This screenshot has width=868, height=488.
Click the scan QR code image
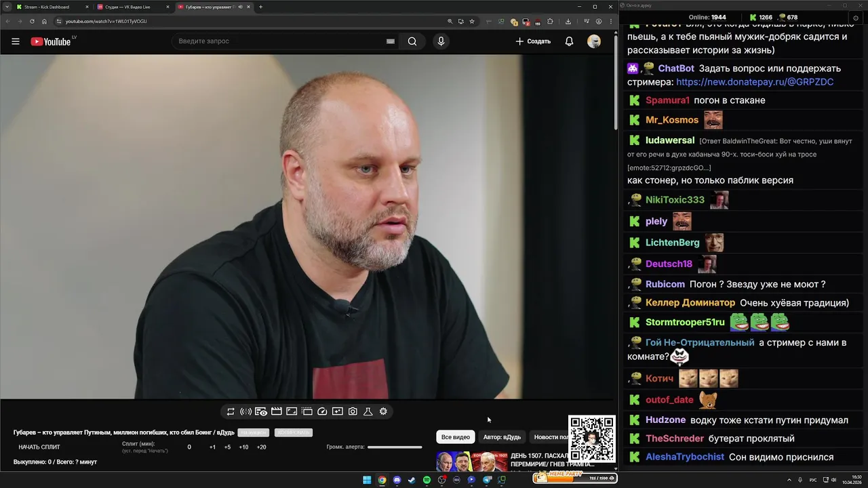[x=592, y=439]
